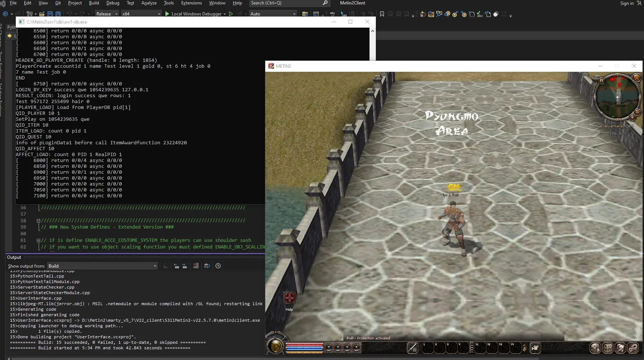This screenshot has height=360, width=644.
Task: Open the inventory chest icon in game hotbar
Action: pyautogui.click(x=608, y=347)
